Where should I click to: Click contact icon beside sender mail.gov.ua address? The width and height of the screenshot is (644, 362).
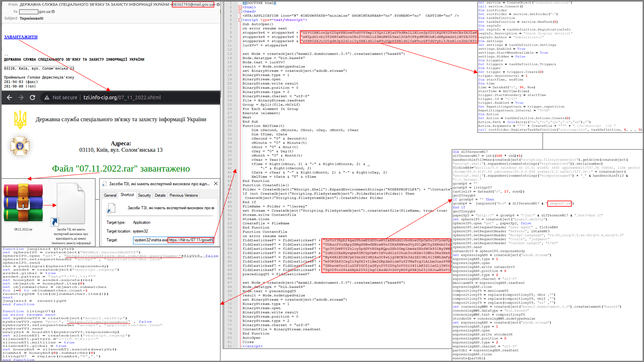tap(218, 4)
